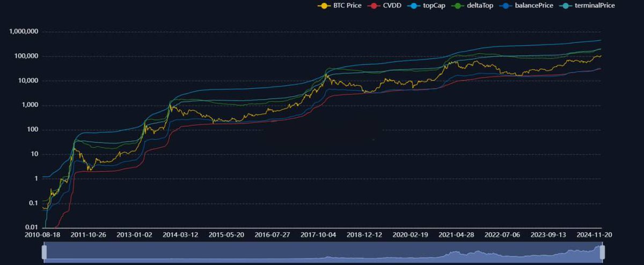The image size is (644, 265).
Task: Click the 2020-02-19 date label
Action: pyautogui.click(x=411, y=235)
